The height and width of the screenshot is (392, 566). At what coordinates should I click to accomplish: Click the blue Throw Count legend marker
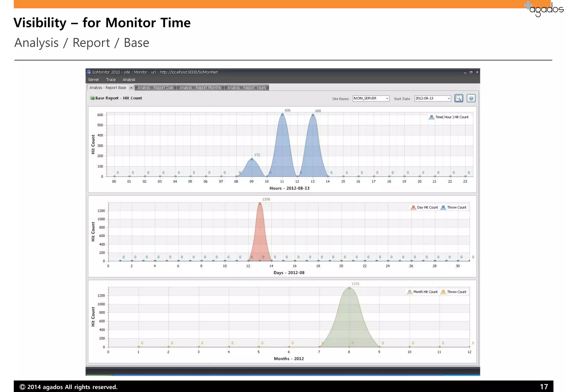[443, 208]
